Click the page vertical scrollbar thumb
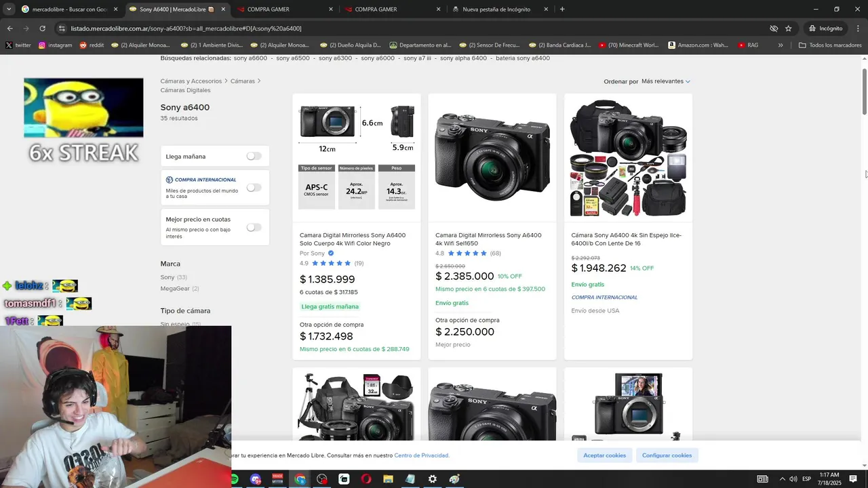 pos(865,91)
